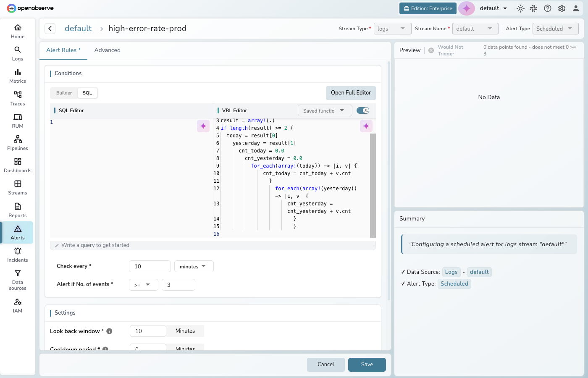Go to Streams page
Image resolution: width=588 pixels, height=378 pixels.
coord(18,188)
